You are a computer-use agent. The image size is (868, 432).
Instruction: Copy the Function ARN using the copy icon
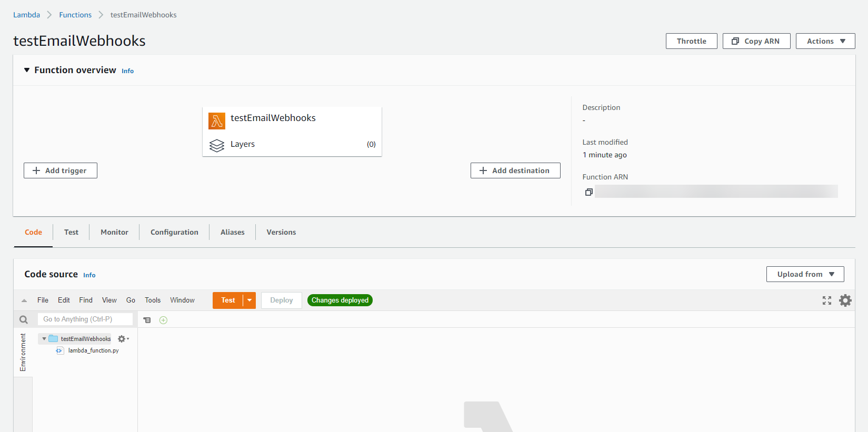pyautogui.click(x=589, y=192)
